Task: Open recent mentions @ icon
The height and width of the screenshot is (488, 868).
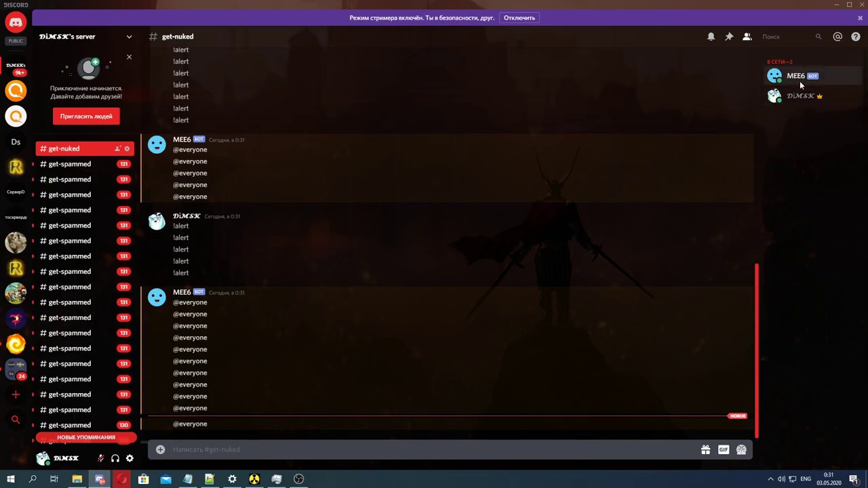Action: pos(837,37)
